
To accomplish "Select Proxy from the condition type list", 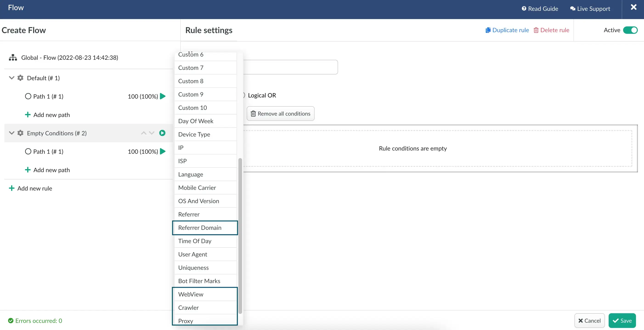I will (x=185, y=320).
